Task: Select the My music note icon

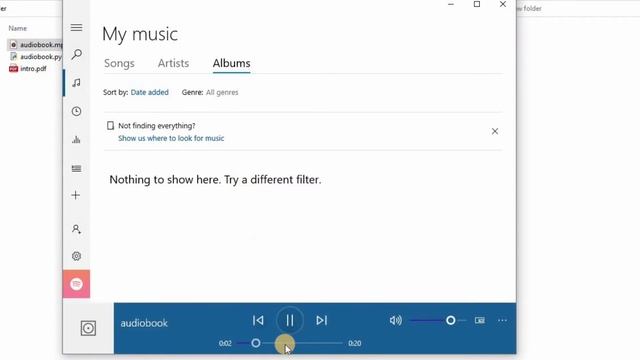Action: [76, 83]
